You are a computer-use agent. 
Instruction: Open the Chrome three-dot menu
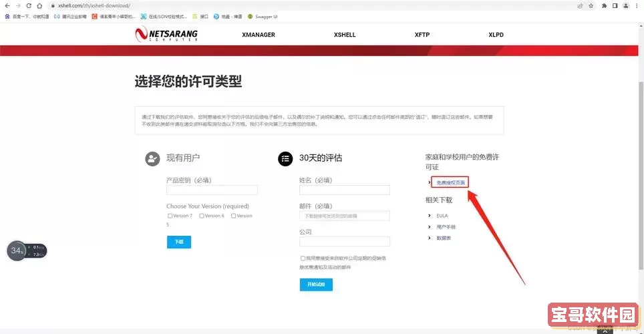pyautogui.click(x=637, y=6)
